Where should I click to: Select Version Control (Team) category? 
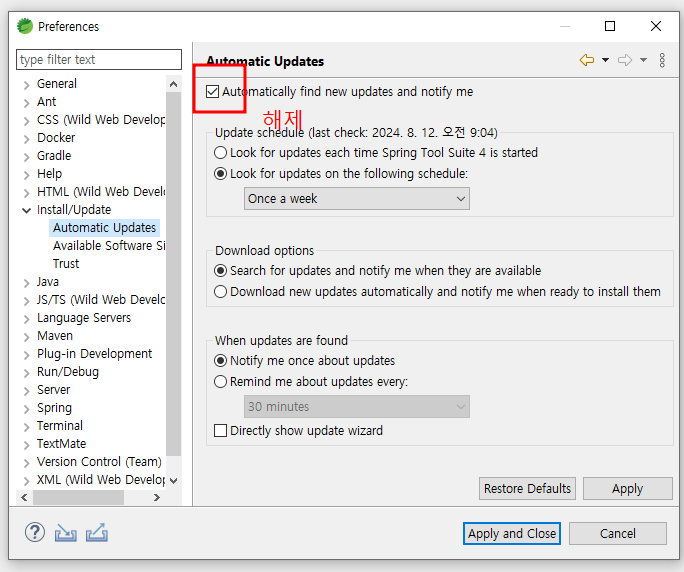point(99,462)
